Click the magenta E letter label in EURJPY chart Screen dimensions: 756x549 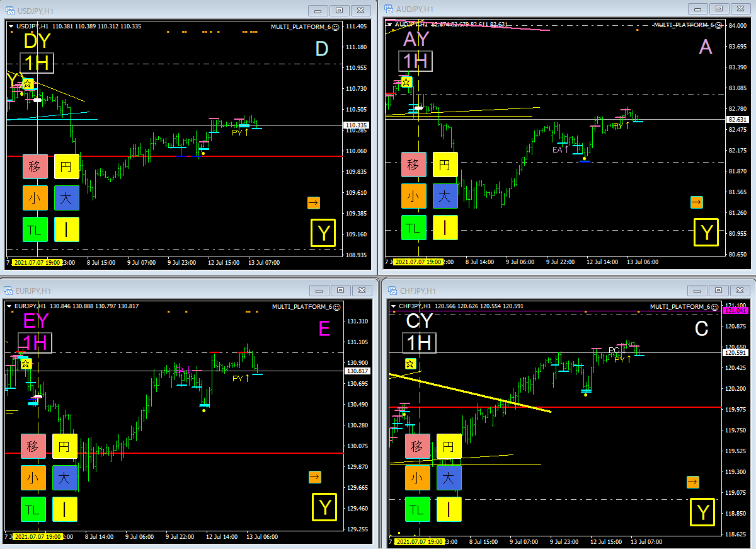324,328
